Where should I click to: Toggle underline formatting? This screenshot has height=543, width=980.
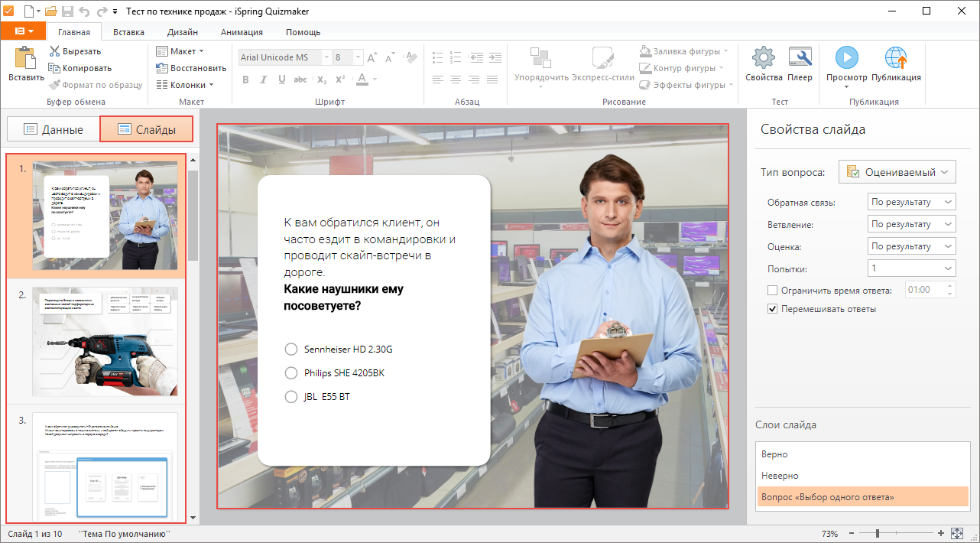(x=281, y=80)
